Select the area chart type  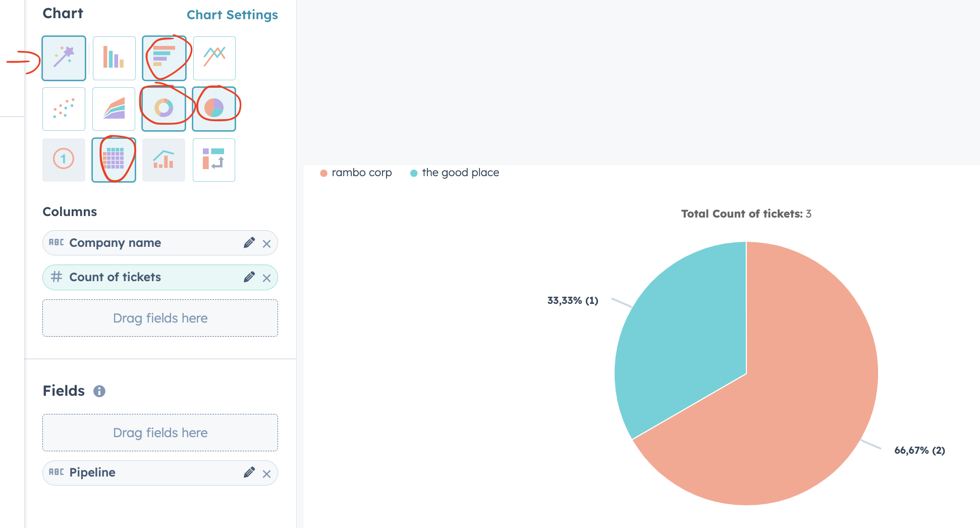(x=114, y=109)
